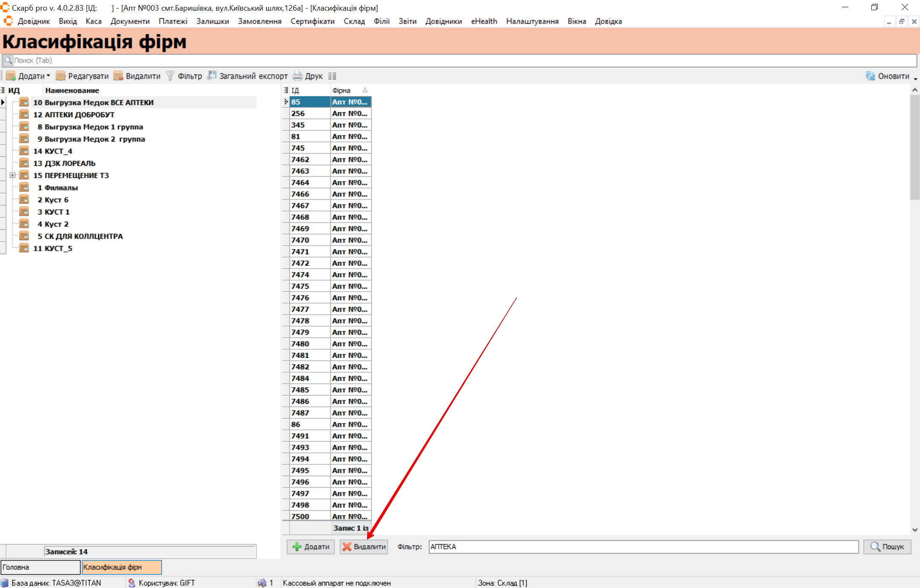The width and height of the screenshot is (920, 588).
Task: Click the Друк printer icon
Action: coord(297,76)
